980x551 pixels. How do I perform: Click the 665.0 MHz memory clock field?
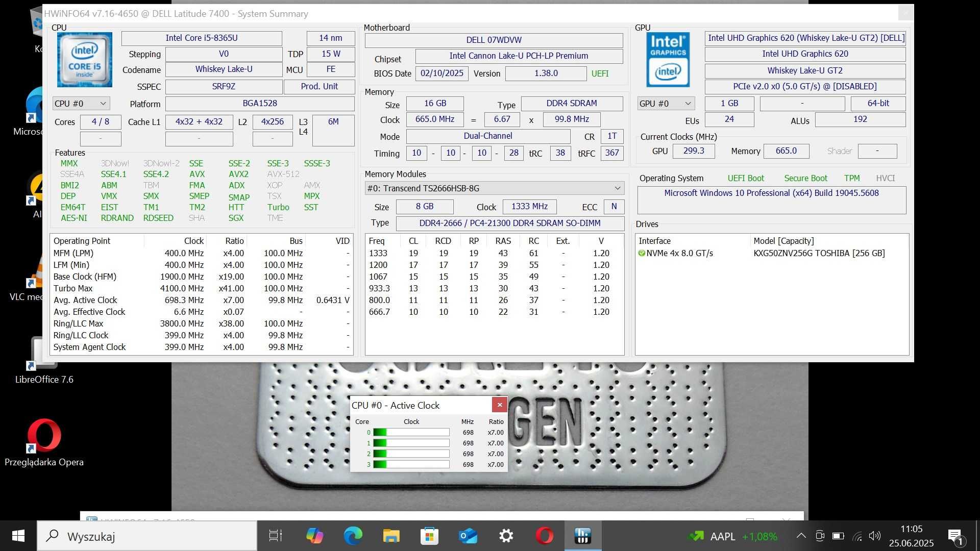435,119
